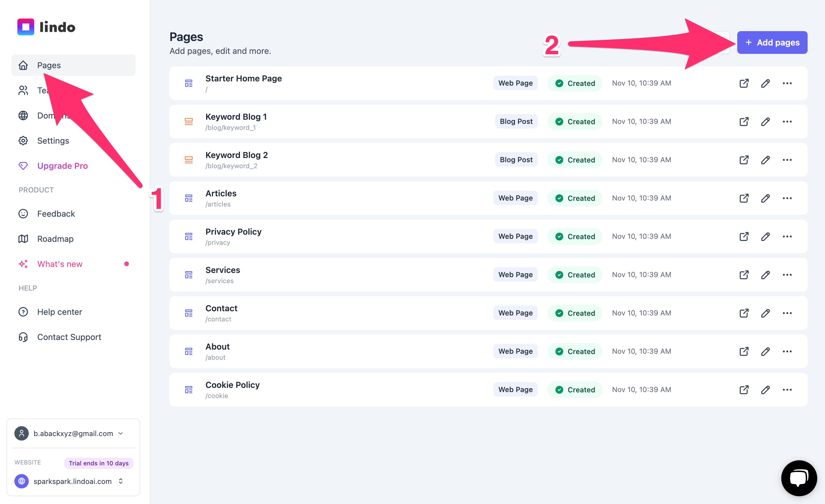Click the Domains globe icon in sidebar
Viewport: 825px width, 504px height.
click(x=23, y=116)
